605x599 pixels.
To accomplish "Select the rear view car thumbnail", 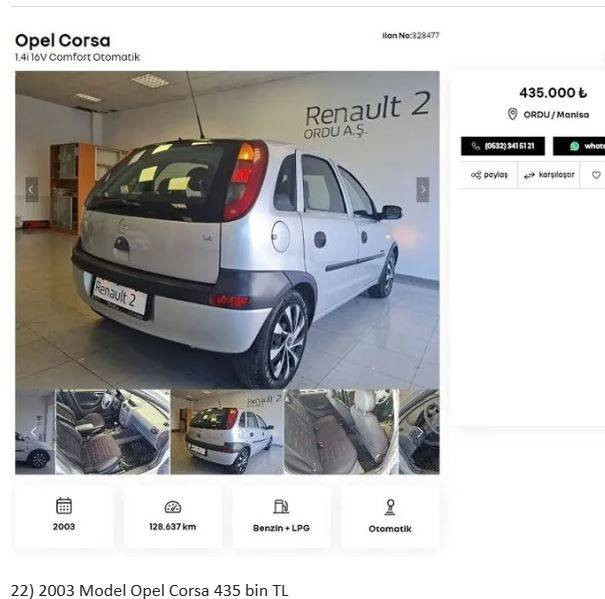I will pyautogui.click(x=227, y=431).
